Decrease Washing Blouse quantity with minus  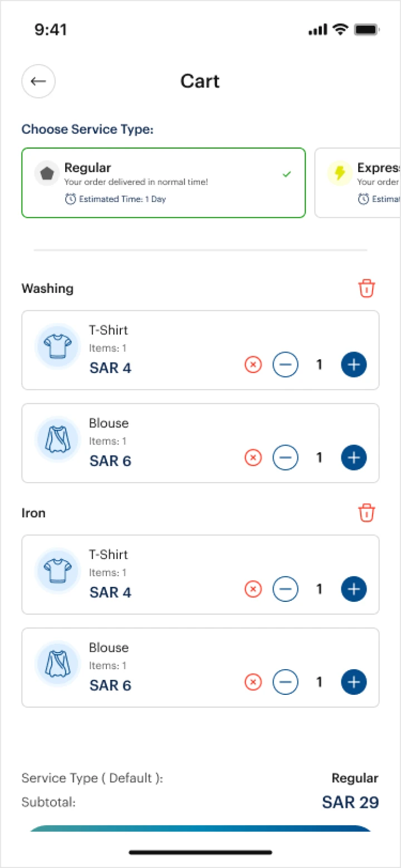[x=285, y=458]
